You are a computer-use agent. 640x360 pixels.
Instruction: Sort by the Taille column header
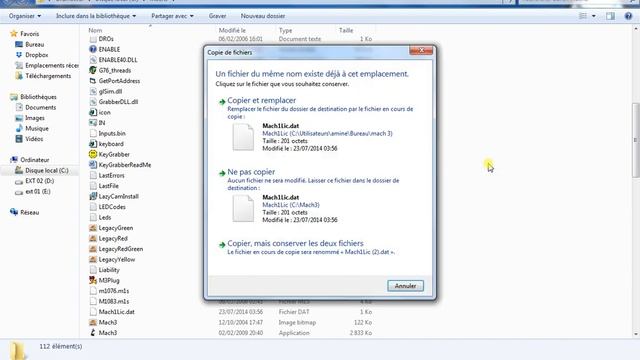346,30
